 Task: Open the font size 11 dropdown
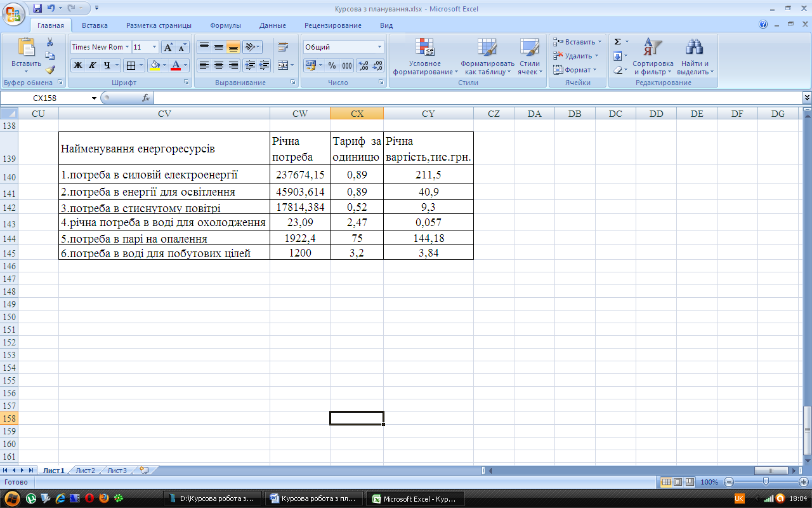click(155, 47)
